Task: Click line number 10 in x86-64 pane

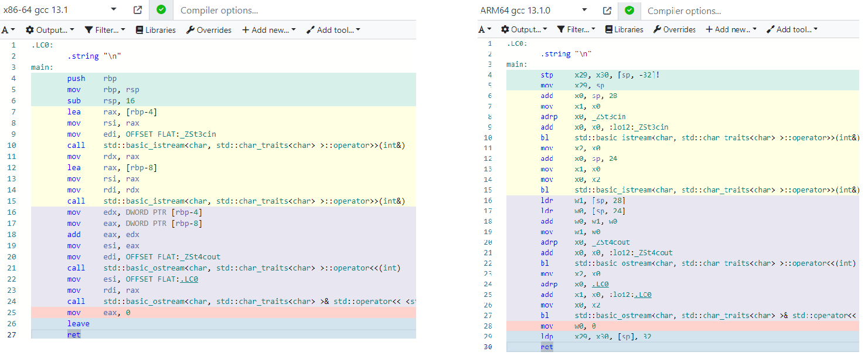Action: coord(12,145)
